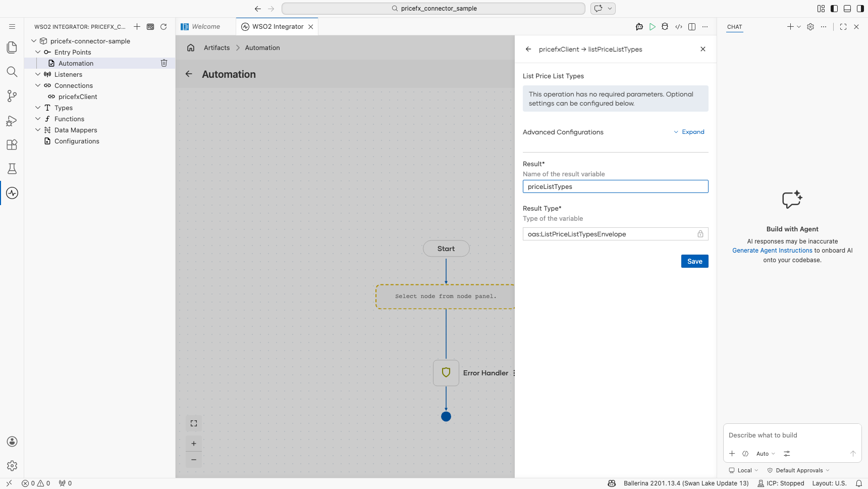Switch to the Welcome tab
Viewport: 868px width, 489px height.
pyautogui.click(x=206, y=27)
